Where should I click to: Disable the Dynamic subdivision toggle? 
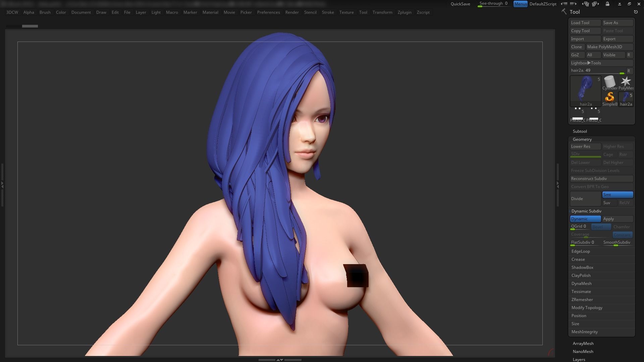585,219
